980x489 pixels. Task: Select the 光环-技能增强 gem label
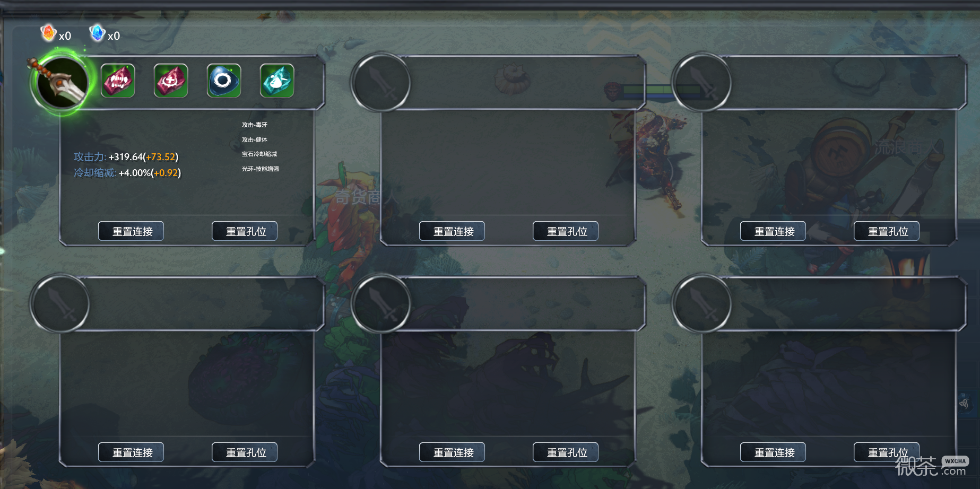coord(261,169)
